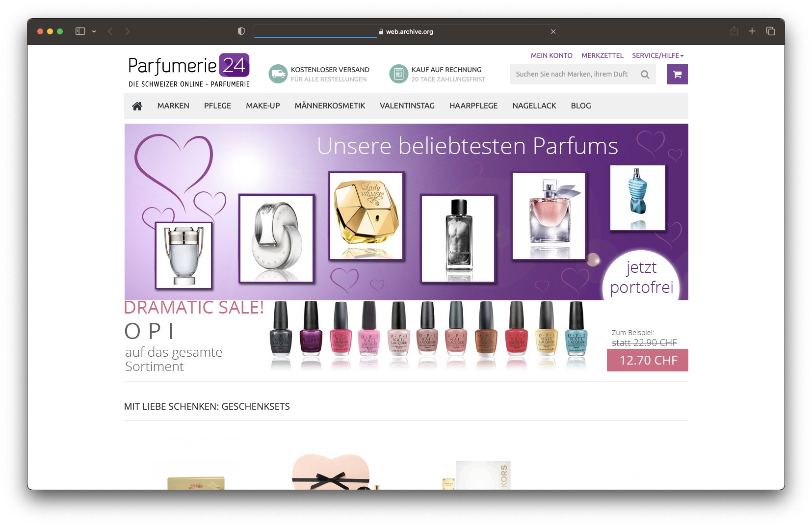The width and height of the screenshot is (812, 526).
Task: Open a new tab
Action: point(752,31)
